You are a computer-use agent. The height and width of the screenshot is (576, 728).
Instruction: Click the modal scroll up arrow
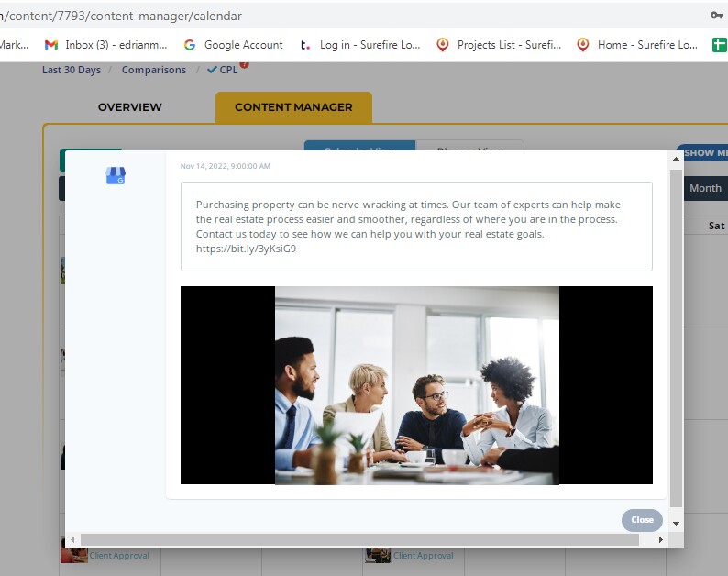676,159
